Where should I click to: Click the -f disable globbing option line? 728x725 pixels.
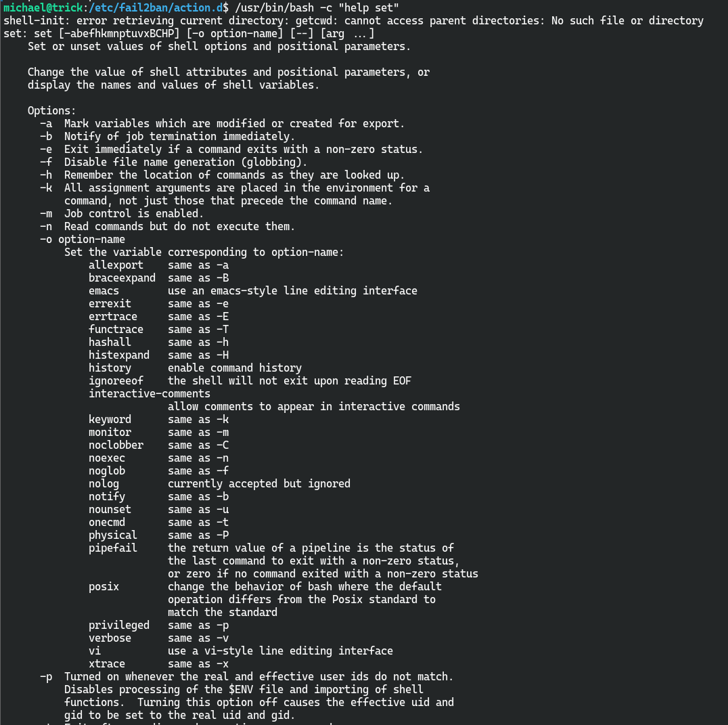pyautogui.click(x=173, y=162)
